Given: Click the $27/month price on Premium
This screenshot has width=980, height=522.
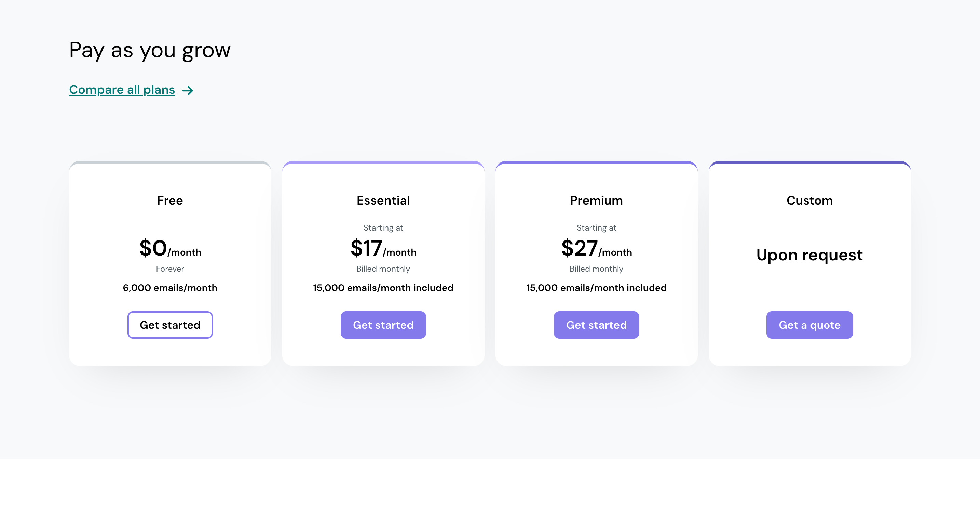Looking at the screenshot, I should click(596, 249).
